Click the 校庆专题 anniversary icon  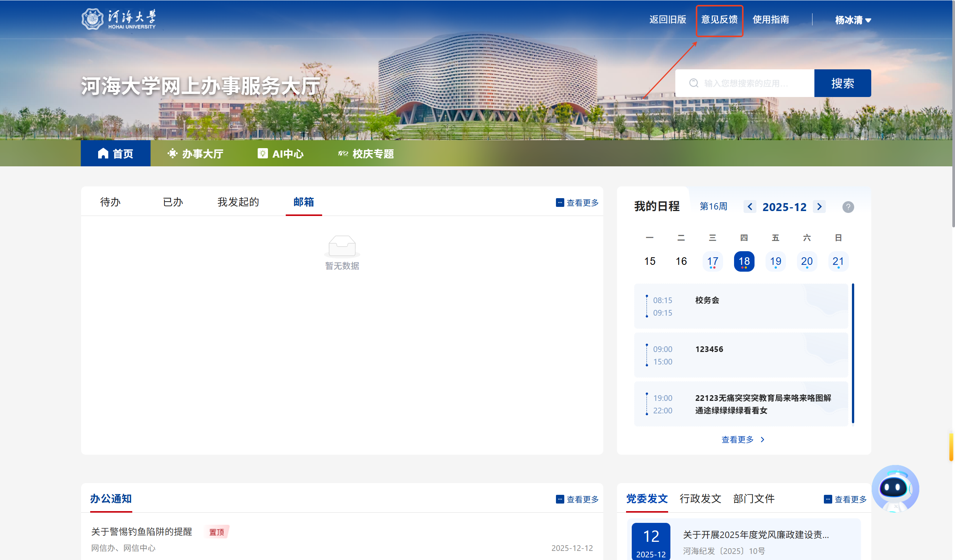[x=343, y=153]
